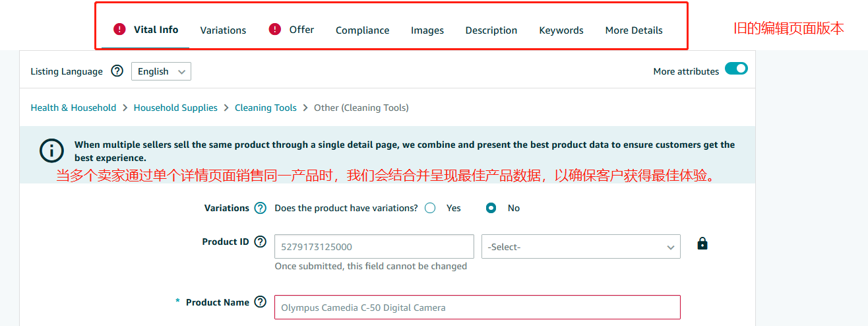This screenshot has height=326, width=868.
Task: Open the Product ID type -Select- dropdown
Action: click(x=581, y=247)
